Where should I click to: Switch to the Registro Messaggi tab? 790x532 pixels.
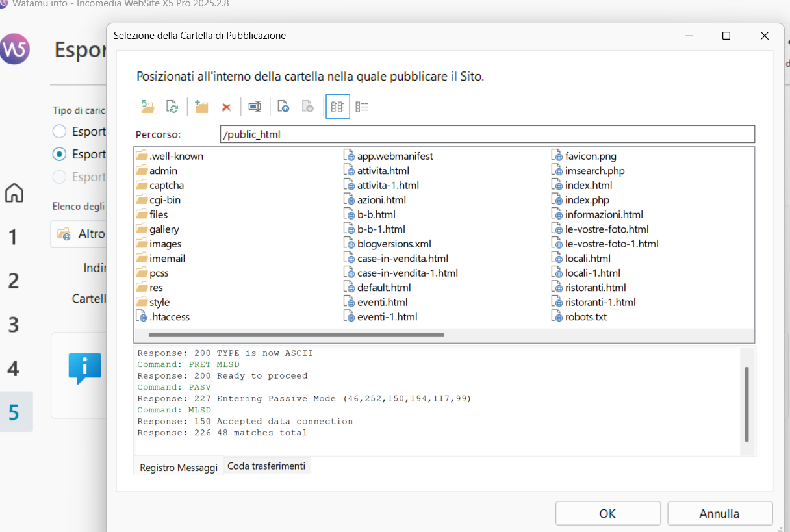(179, 467)
